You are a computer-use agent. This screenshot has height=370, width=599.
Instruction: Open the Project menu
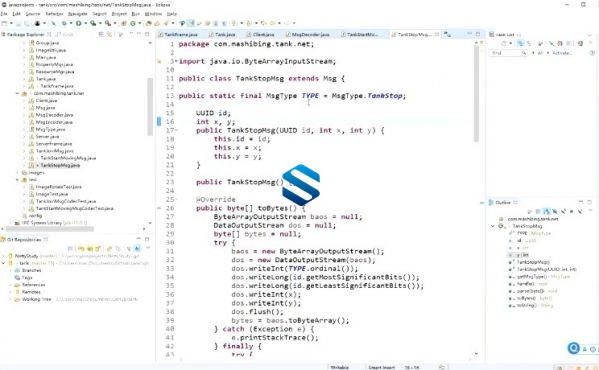coord(119,14)
